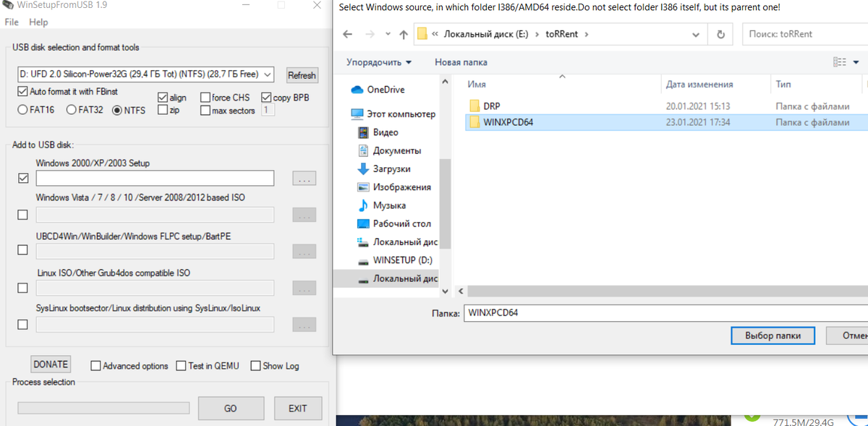
Task: Click the process progress bar
Action: 103,408
